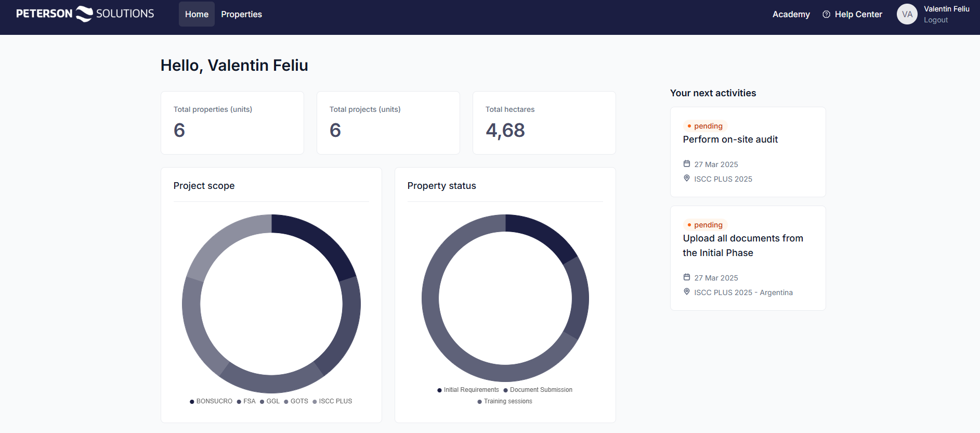
Task: Click the Logout link
Action: pos(935,20)
